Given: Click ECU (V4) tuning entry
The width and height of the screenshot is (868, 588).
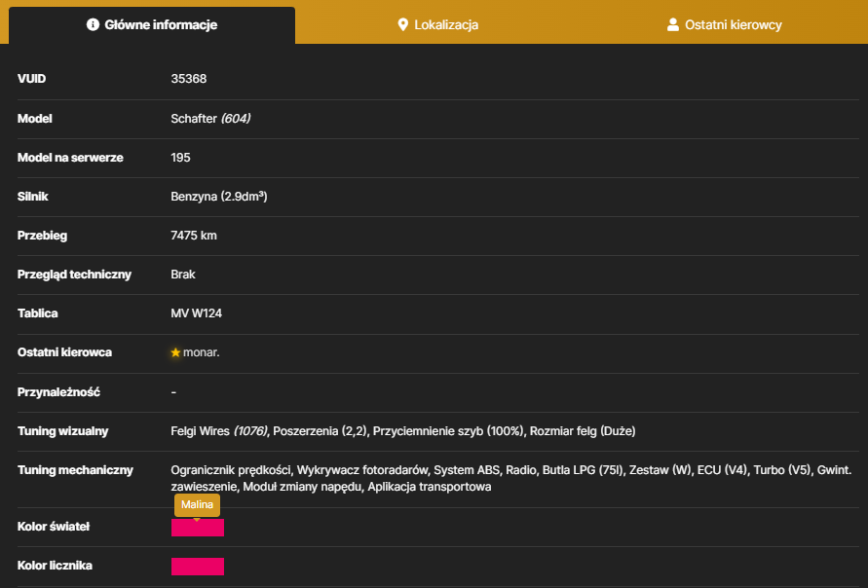Looking at the screenshot, I should 722,470.
